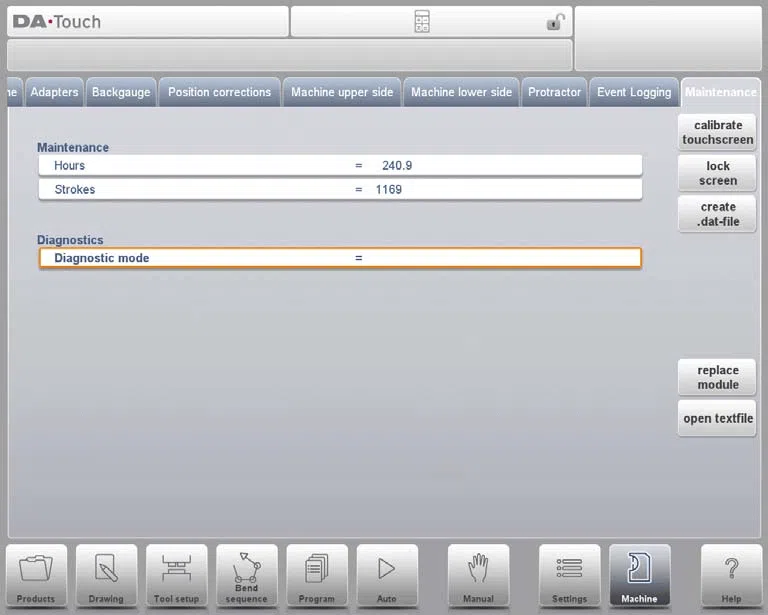Open the Machine lower side tab
The height and width of the screenshot is (615, 768).
click(x=461, y=92)
